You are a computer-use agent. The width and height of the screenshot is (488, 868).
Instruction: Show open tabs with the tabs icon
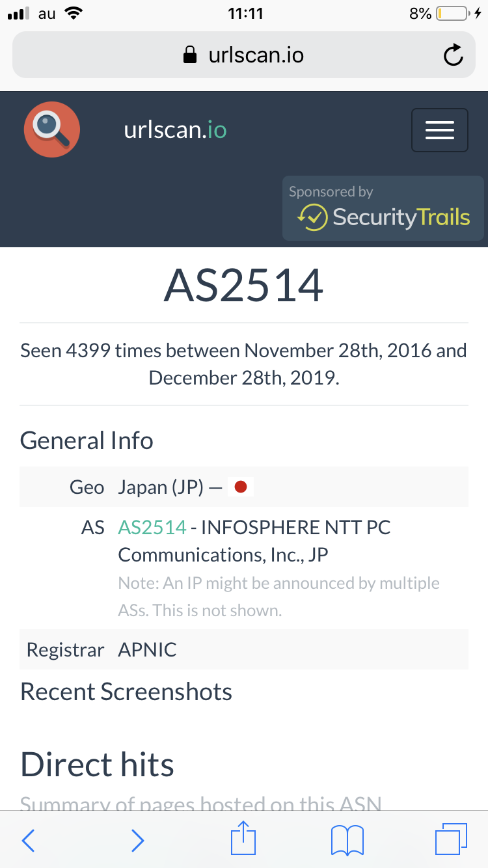coord(450,839)
